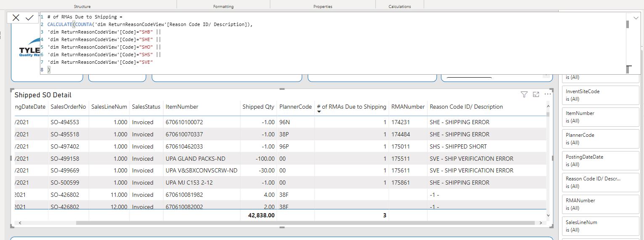
Task: Click the SalesOrderNo column header
Action: (x=68, y=107)
